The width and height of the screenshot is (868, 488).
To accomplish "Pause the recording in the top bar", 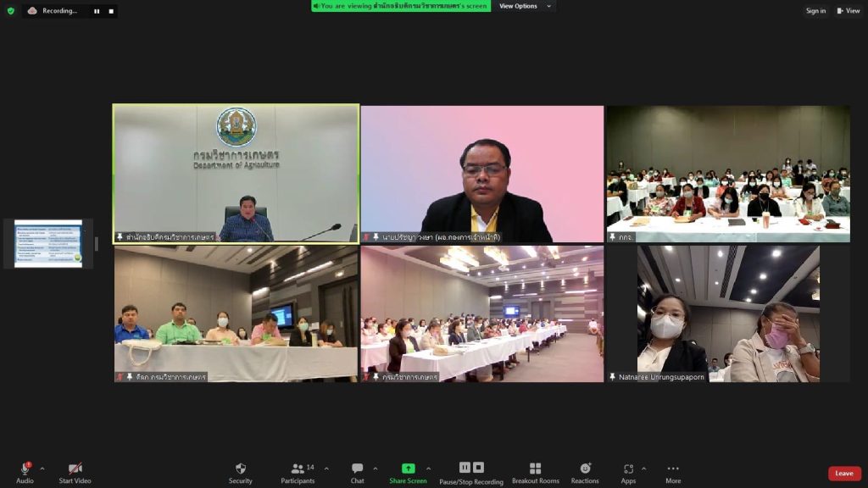I will pos(96,11).
